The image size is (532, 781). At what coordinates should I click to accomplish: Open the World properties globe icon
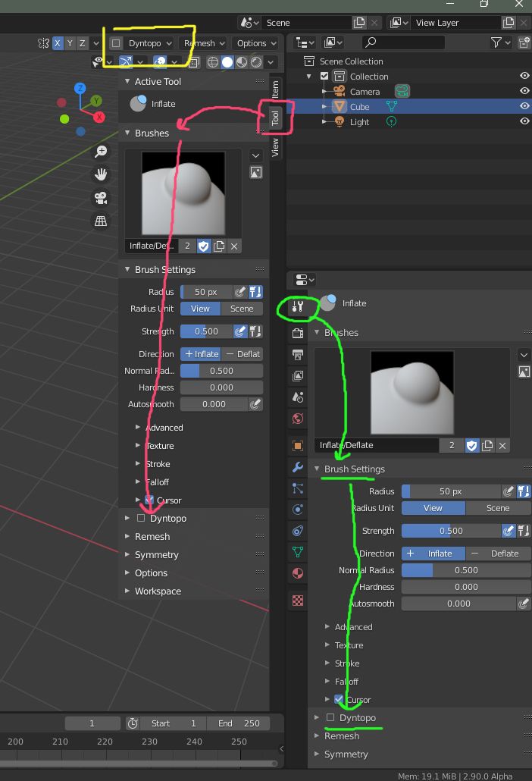298,419
